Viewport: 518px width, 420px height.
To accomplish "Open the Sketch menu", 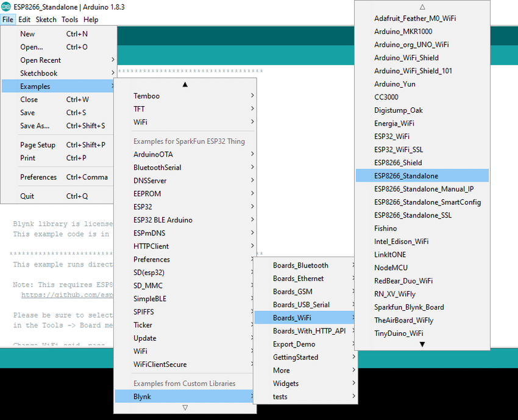I will tap(46, 20).
